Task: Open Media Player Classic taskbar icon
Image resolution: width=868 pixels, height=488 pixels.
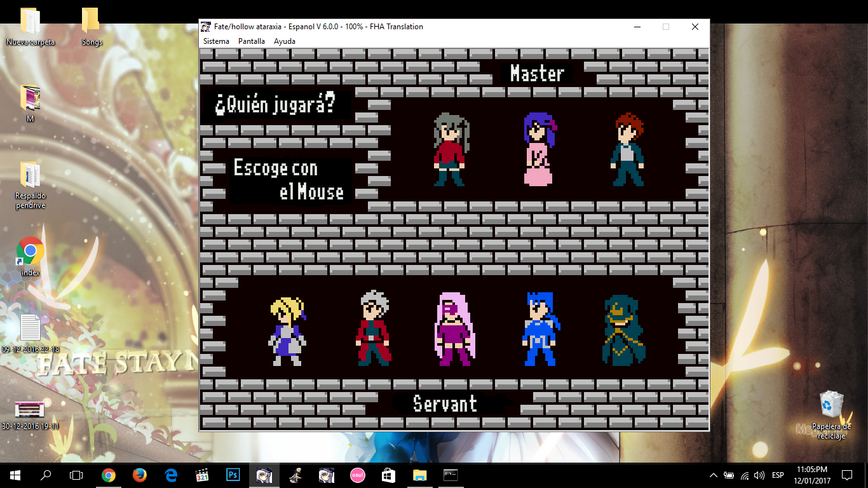Action: [x=202, y=475]
